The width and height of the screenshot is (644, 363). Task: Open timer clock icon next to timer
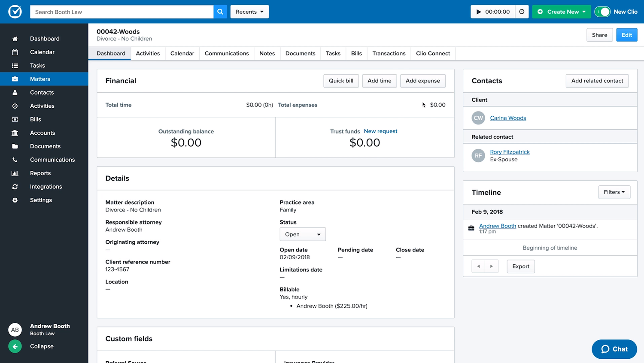tap(522, 12)
